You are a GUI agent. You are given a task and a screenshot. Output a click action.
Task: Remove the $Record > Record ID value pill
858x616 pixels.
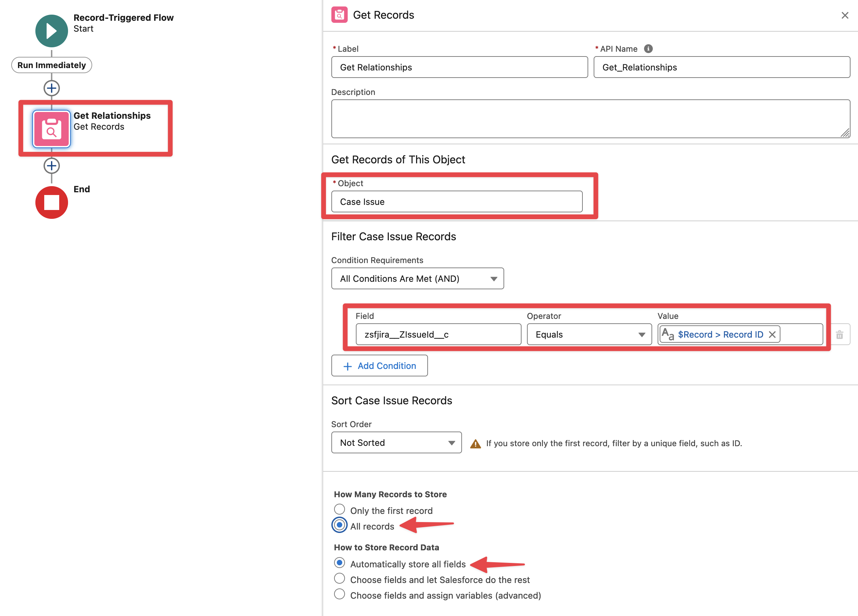[772, 335]
